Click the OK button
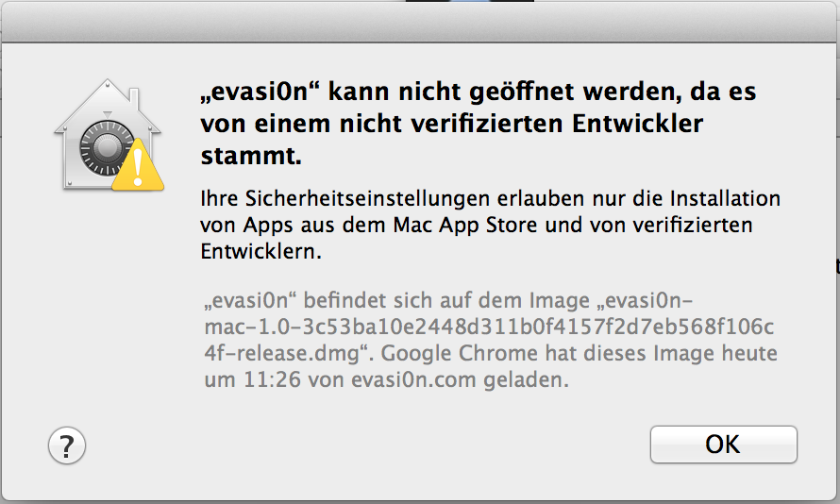The height and width of the screenshot is (504, 840). click(x=723, y=444)
